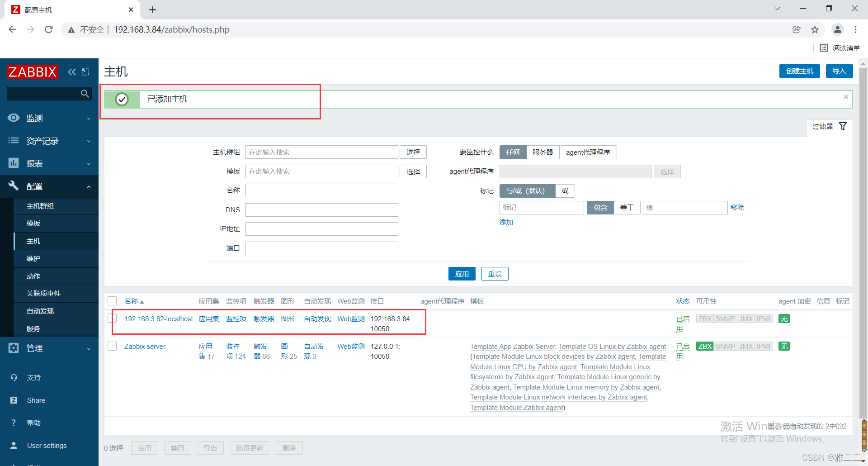
Task: Click the Z icon for Share
Action: click(14, 400)
